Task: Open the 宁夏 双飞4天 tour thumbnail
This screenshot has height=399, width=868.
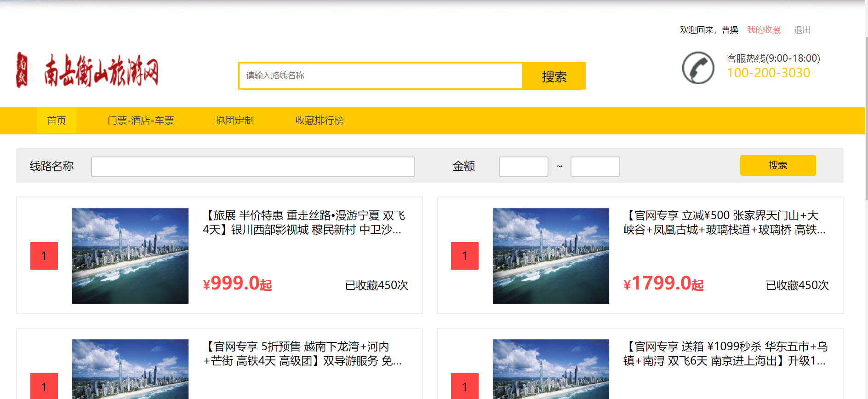Action: [130, 256]
